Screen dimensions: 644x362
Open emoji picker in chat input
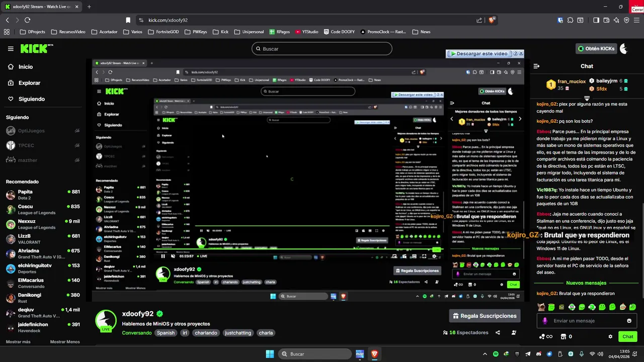[629, 321]
